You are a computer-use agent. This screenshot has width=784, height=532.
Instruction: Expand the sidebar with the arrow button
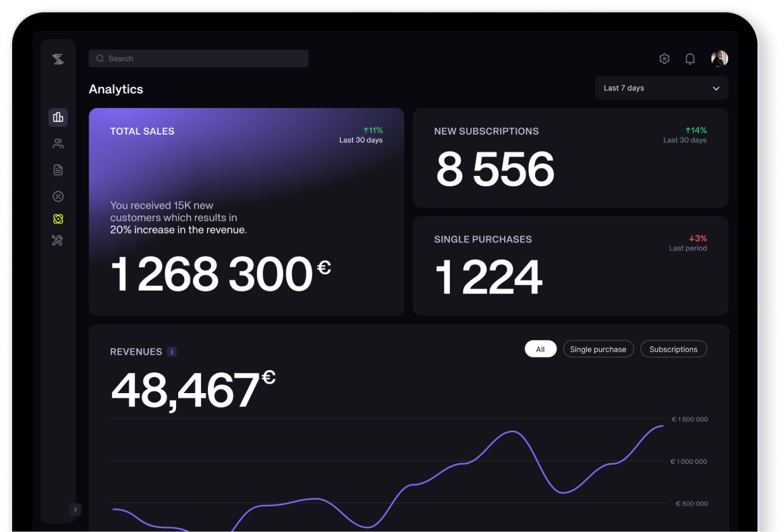pos(75,510)
